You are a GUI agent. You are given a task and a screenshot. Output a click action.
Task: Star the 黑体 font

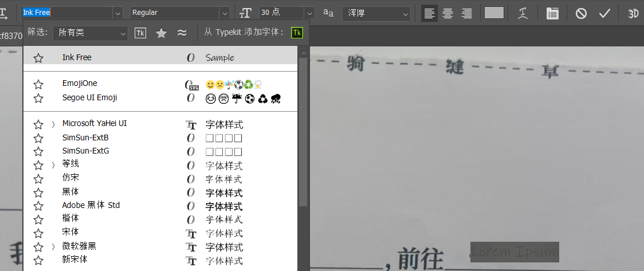(38, 193)
